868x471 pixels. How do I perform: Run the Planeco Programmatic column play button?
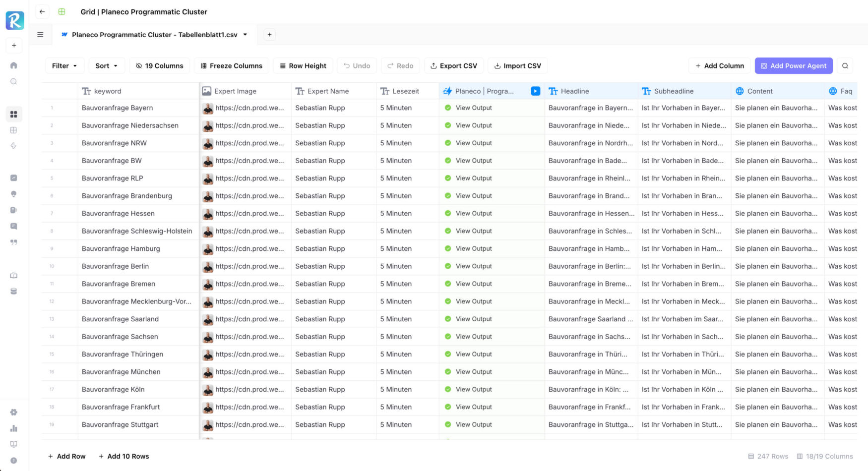(x=535, y=91)
